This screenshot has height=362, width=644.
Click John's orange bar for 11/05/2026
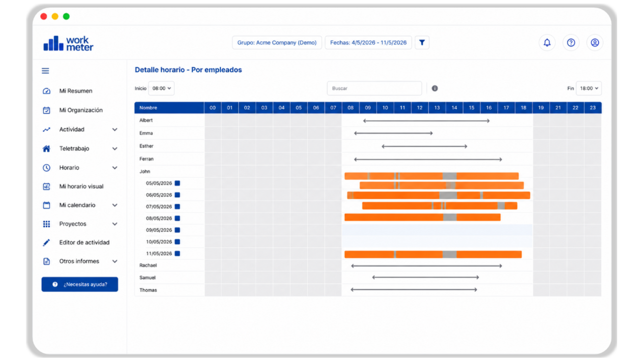pyautogui.click(x=433, y=254)
